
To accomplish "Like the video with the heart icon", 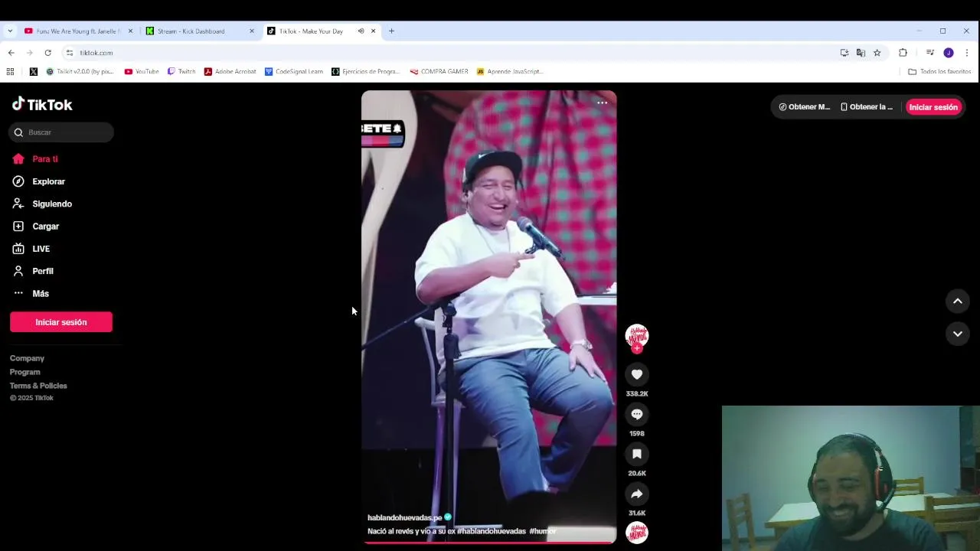I will tap(636, 374).
